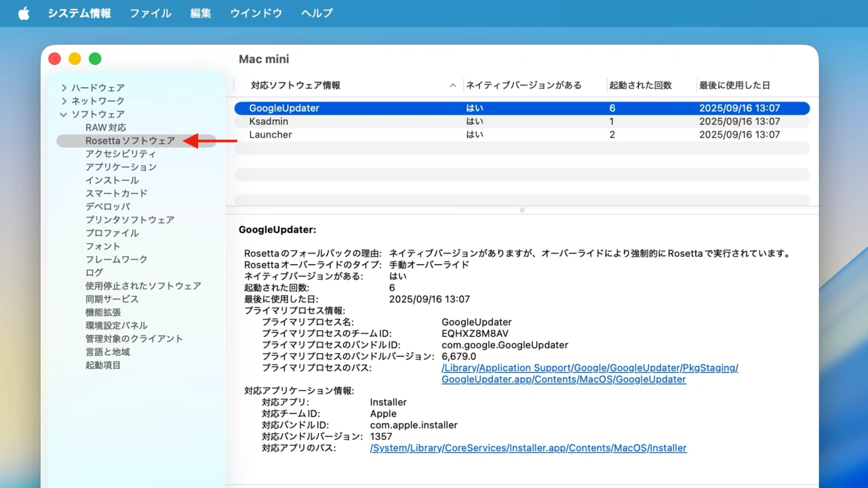Image resolution: width=868 pixels, height=488 pixels.
Task: Select RAW対応 in the sidebar
Action: (105, 127)
